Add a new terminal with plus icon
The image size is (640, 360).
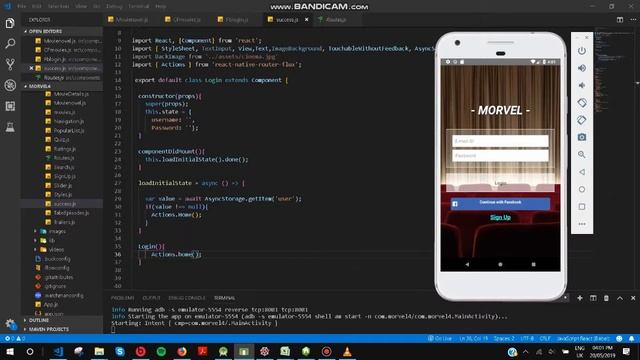[x=580, y=298]
